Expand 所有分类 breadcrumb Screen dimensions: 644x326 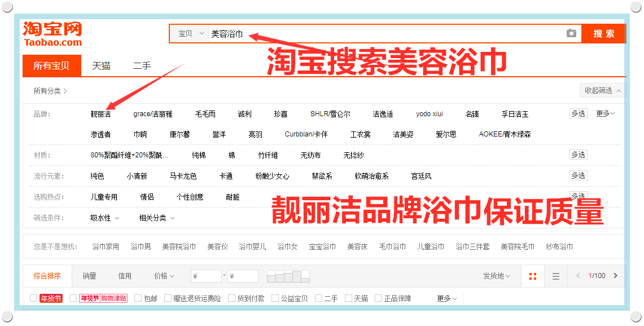[50, 91]
